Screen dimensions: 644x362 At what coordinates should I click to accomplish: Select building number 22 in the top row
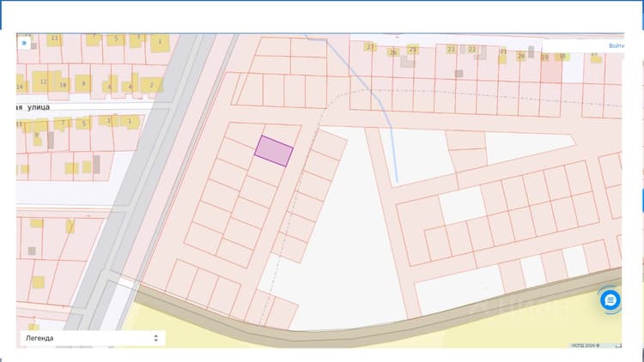tap(472, 49)
